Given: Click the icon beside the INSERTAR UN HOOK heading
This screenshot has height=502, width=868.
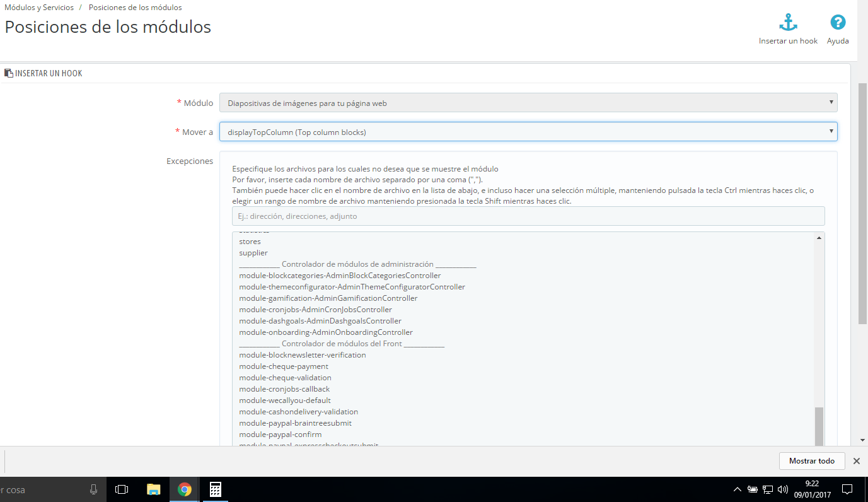Looking at the screenshot, I should coord(9,73).
